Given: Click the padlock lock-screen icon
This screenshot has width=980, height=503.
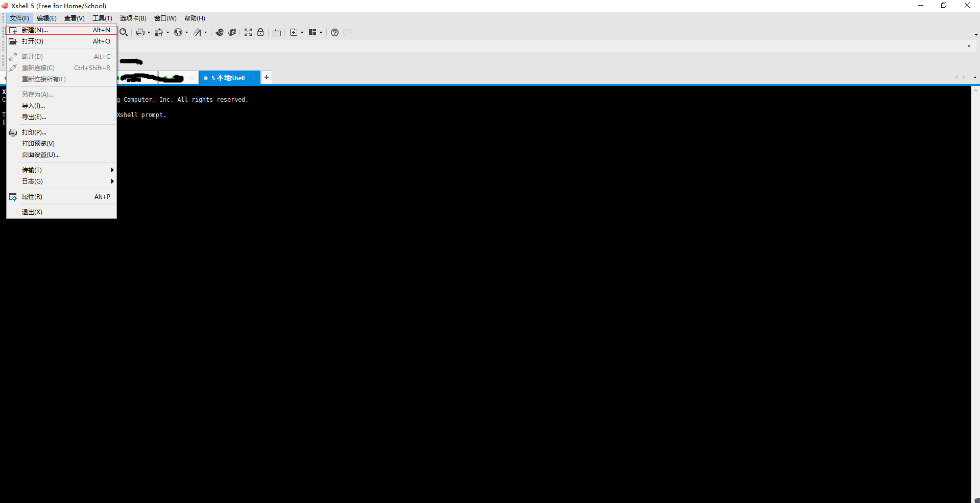Looking at the screenshot, I should [260, 32].
